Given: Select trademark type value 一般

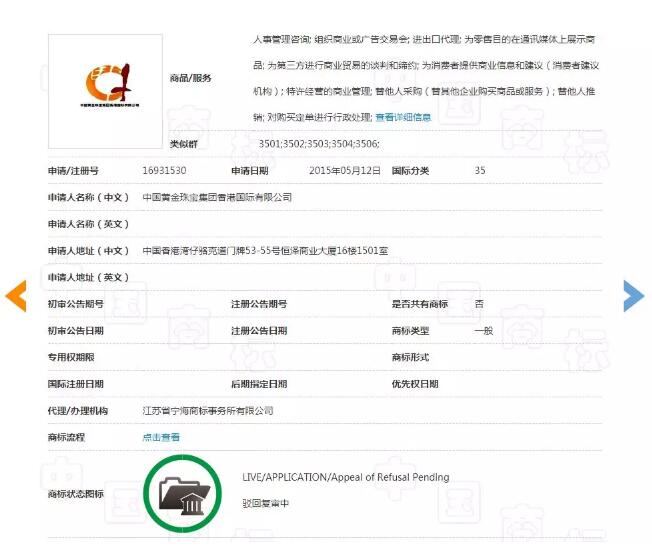Looking at the screenshot, I should tap(484, 331).
